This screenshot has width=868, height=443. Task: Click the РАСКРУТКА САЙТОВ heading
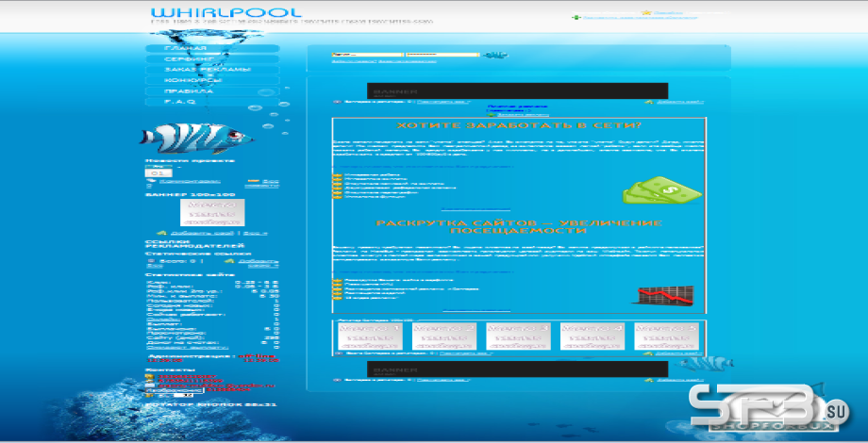519,227
